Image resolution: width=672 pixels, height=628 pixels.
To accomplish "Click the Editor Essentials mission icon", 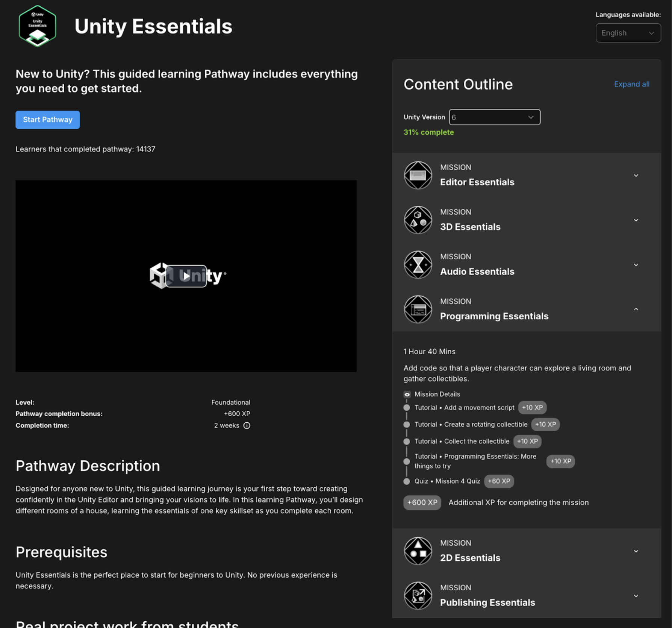I will [418, 175].
